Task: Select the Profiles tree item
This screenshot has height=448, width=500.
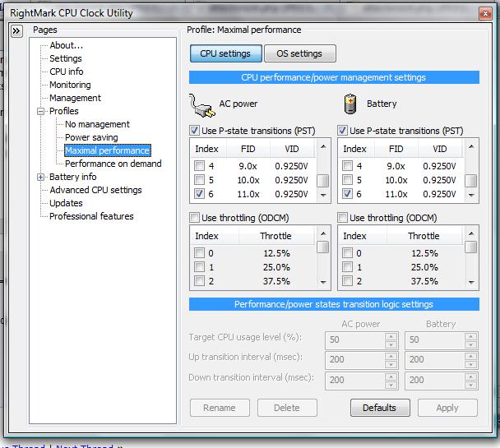Action: click(64, 111)
